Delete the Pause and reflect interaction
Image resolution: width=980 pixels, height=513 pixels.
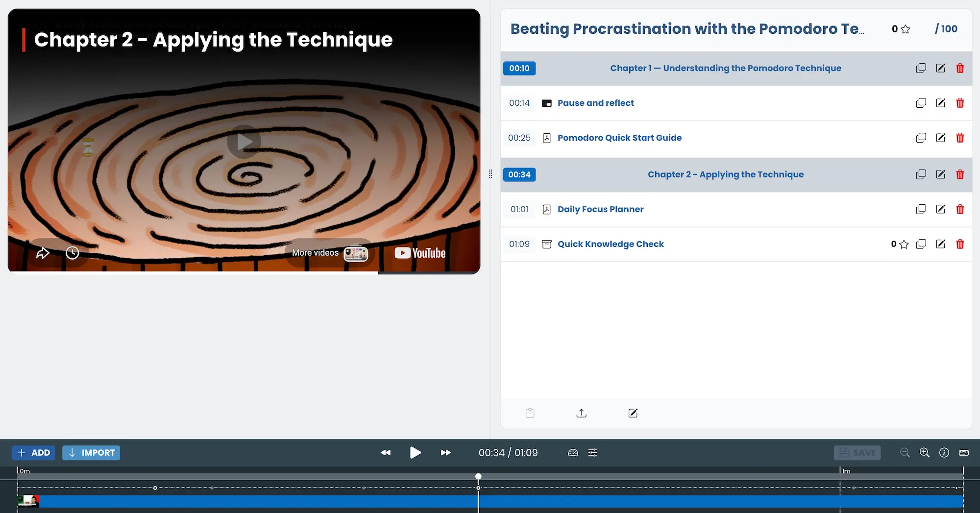tap(960, 103)
